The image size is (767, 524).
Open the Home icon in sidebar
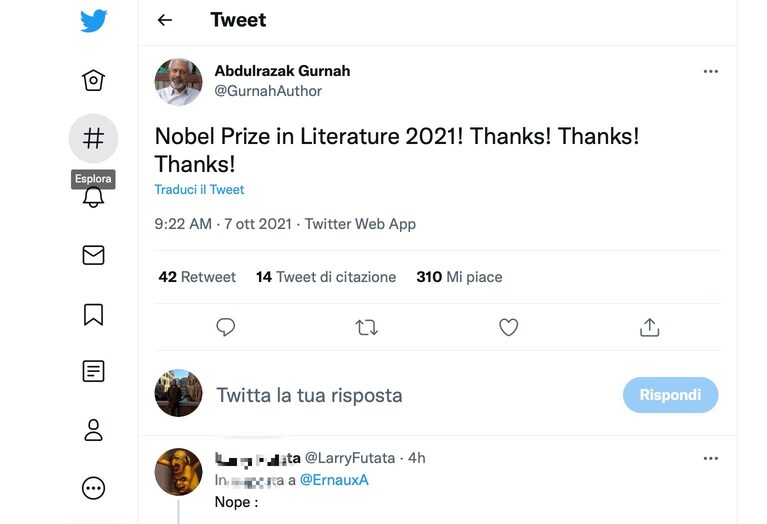coord(93,81)
